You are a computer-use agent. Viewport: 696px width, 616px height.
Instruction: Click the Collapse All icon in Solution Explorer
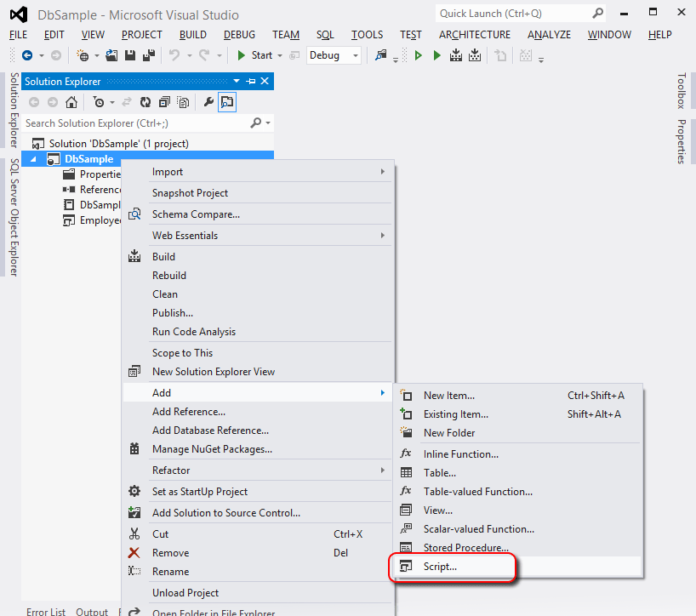click(x=164, y=102)
